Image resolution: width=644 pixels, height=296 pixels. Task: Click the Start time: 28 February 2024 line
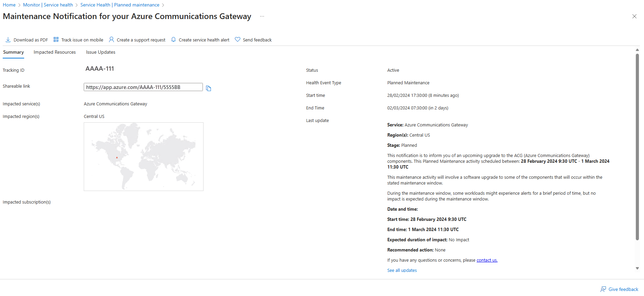click(x=427, y=220)
